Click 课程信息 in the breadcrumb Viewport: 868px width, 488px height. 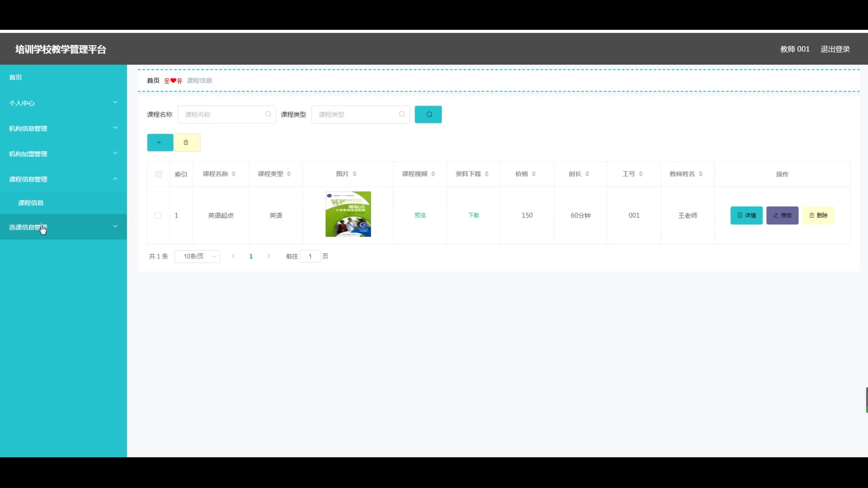pyautogui.click(x=199, y=80)
